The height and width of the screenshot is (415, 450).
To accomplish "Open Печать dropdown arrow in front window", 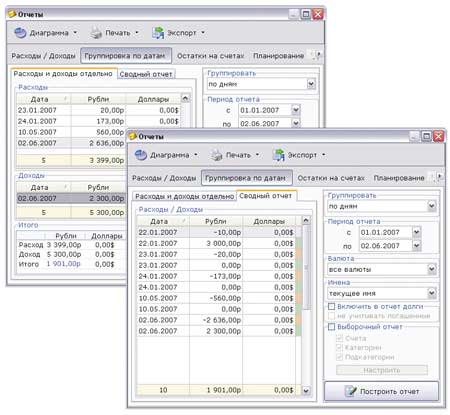I will [x=257, y=155].
